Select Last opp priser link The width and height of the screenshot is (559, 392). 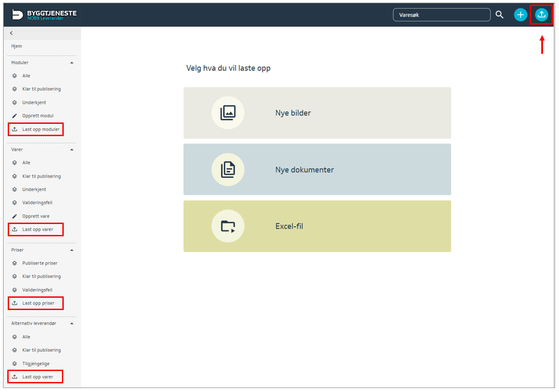click(x=38, y=303)
